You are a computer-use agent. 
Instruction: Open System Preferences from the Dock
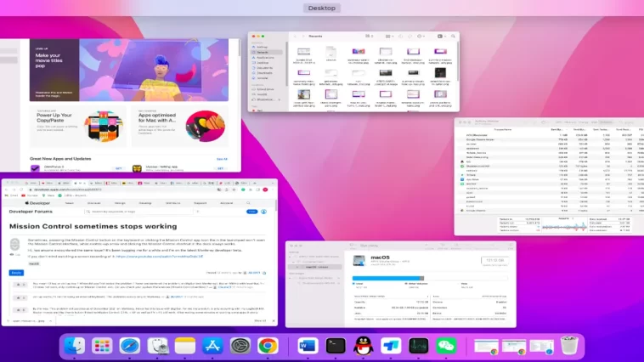[x=240, y=346]
